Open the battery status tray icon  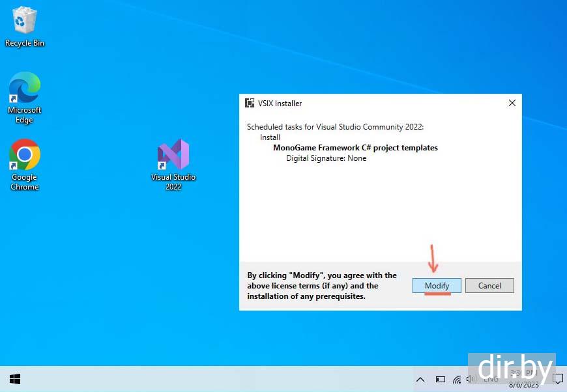pyautogui.click(x=441, y=380)
